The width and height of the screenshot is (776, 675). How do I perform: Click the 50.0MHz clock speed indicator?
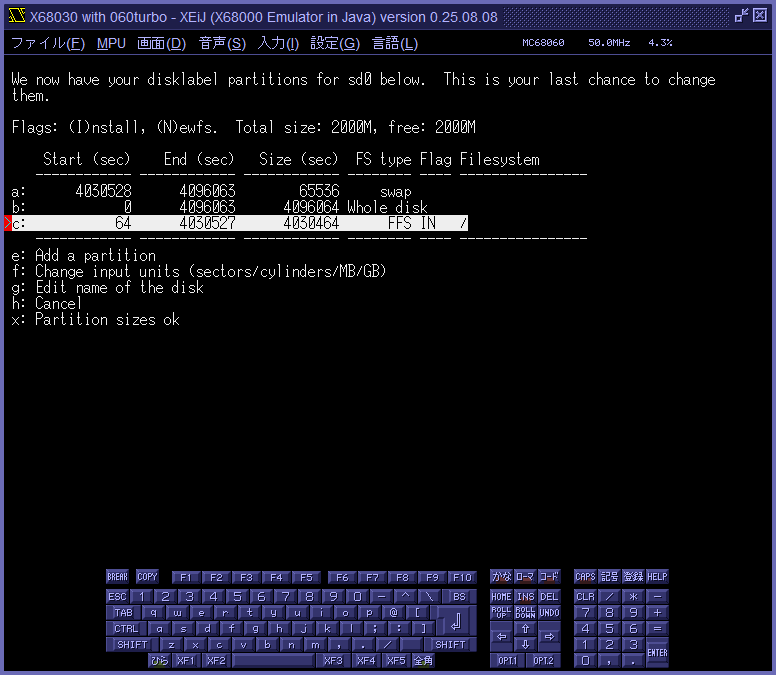609,43
